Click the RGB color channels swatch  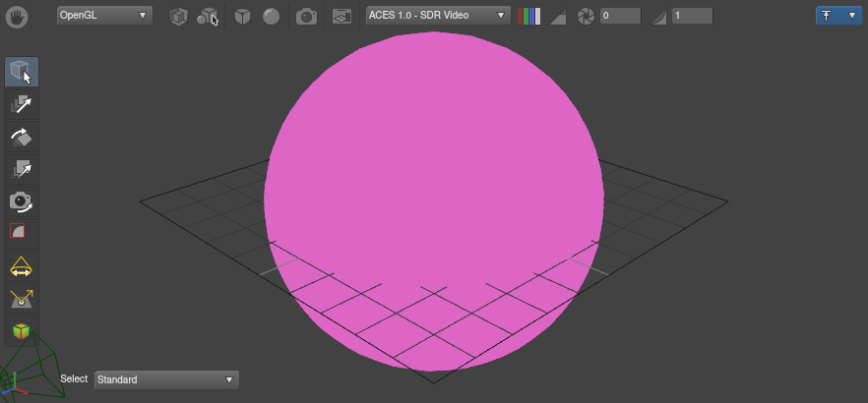click(x=528, y=16)
